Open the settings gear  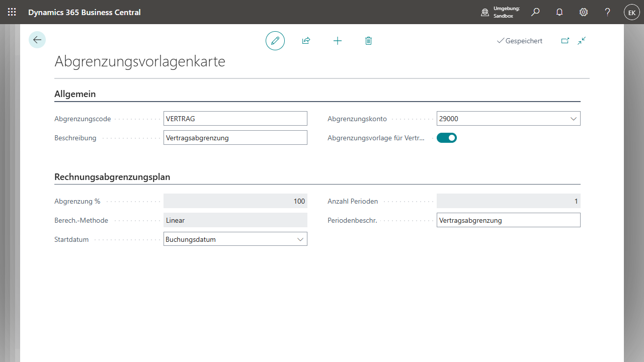584,12
